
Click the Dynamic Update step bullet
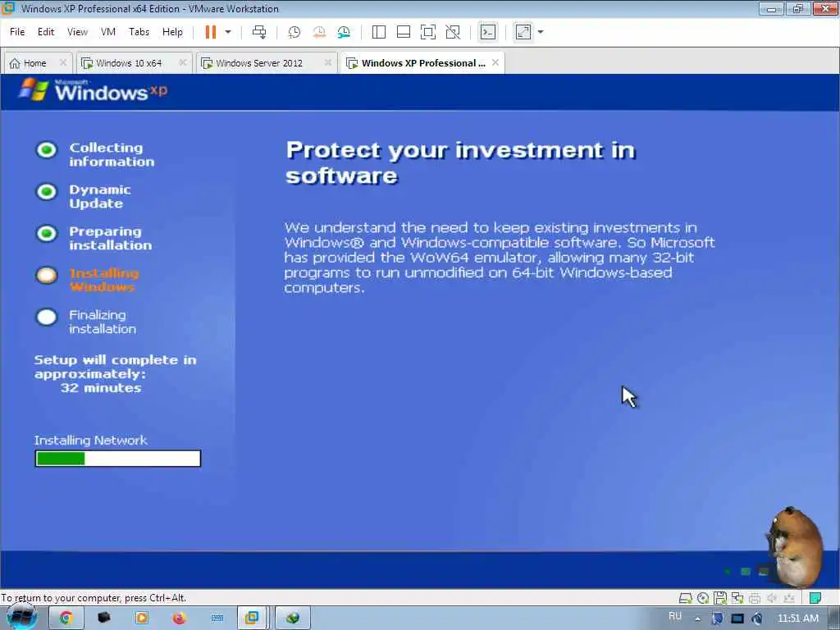point(47,192)
